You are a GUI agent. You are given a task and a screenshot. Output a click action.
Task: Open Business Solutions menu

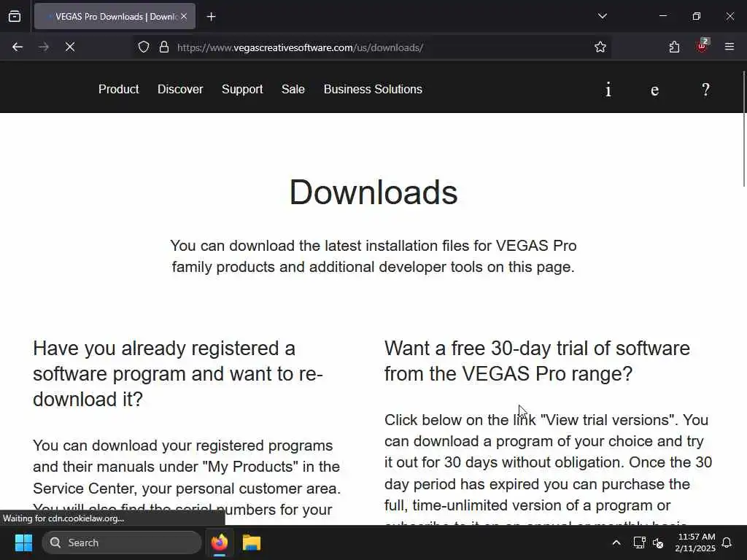coord(373,89)
